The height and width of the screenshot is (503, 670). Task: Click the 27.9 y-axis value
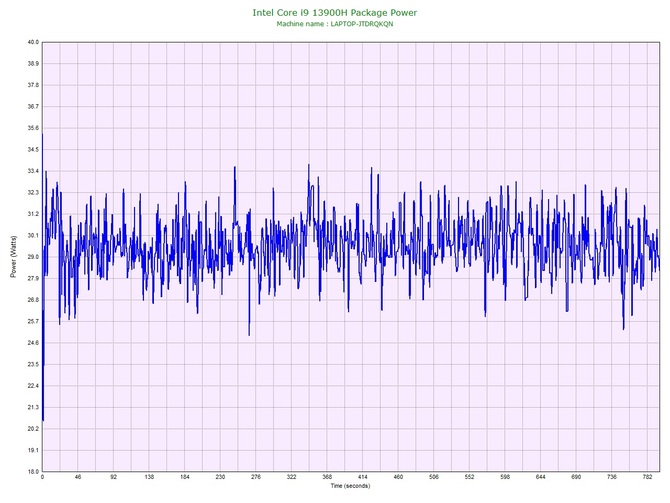click(x=33, y=279)
